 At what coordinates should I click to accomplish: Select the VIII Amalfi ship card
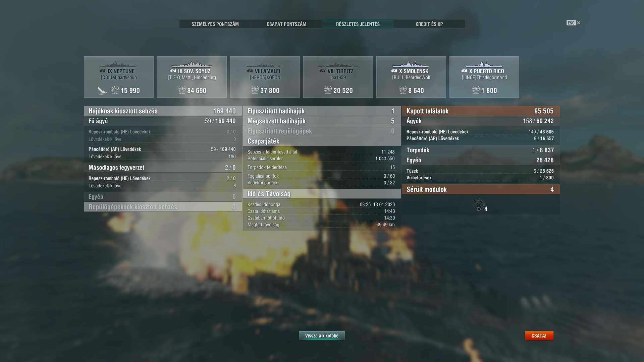point(265,77)
